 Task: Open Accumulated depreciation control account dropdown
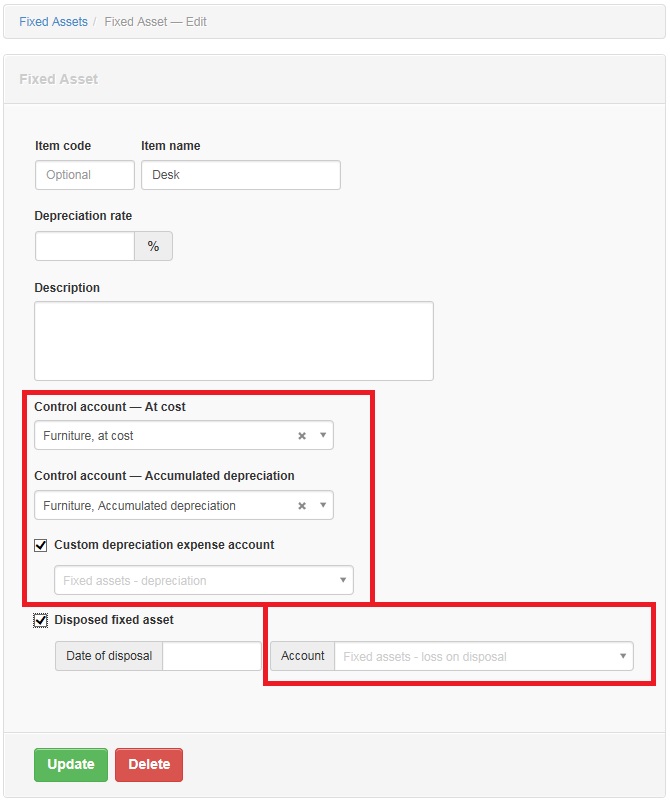(x=323, y=505)
